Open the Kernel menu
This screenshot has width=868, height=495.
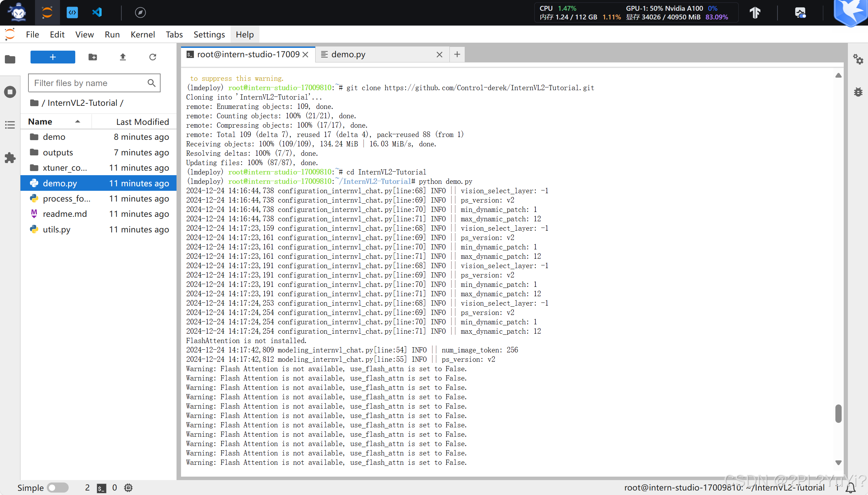click(143, 35)
